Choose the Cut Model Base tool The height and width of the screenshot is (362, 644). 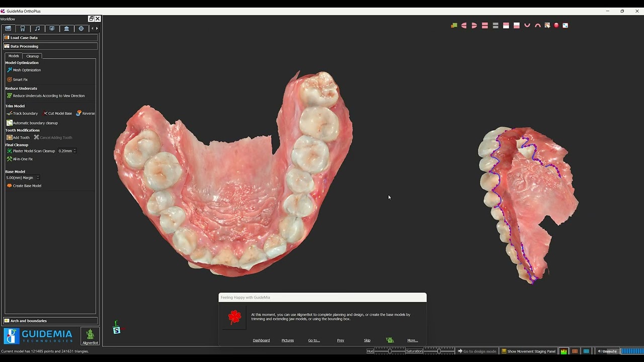57,113
